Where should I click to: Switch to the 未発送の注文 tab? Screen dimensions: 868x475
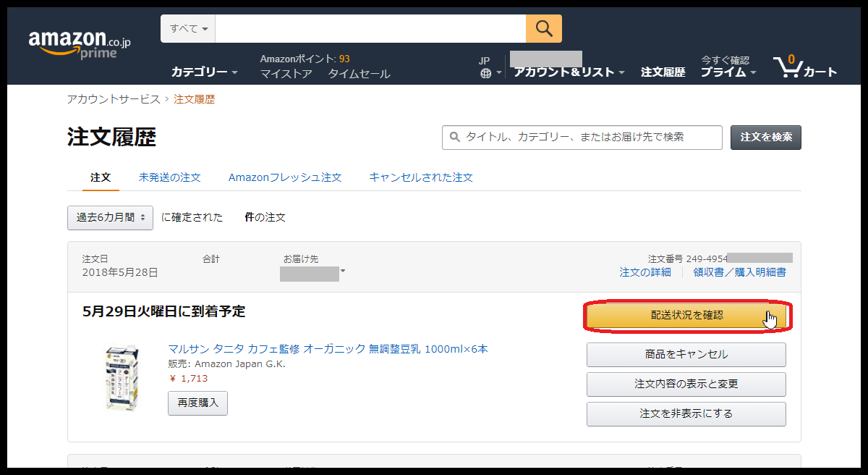coord(169,177)
